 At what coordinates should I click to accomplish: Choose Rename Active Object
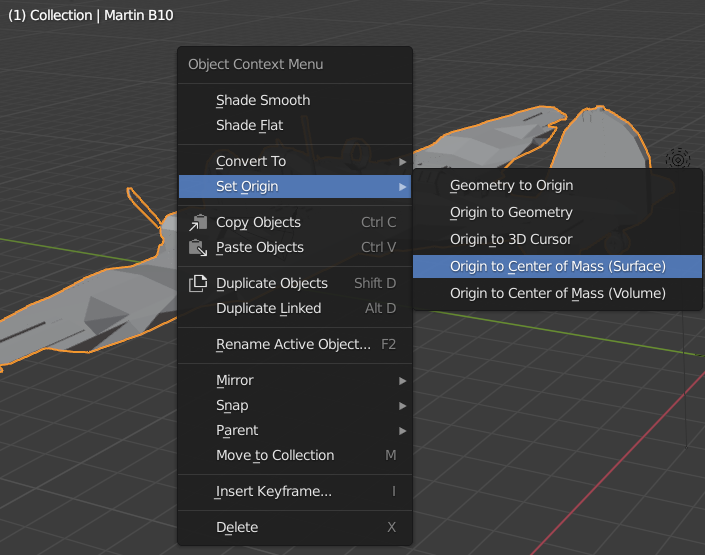tap(295, 344)
